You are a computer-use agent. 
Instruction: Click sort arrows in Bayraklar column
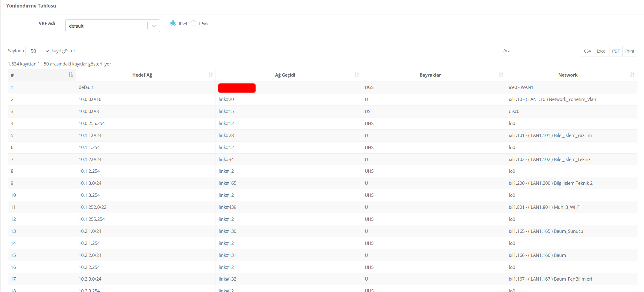click(501, 75)
